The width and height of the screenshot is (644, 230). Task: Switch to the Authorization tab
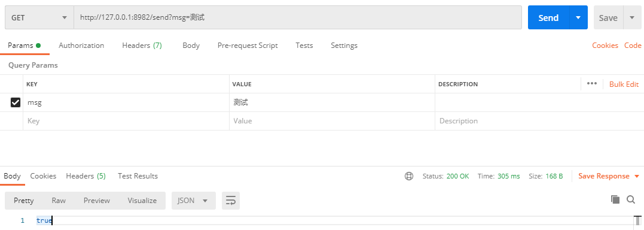(x=81, y=46)
